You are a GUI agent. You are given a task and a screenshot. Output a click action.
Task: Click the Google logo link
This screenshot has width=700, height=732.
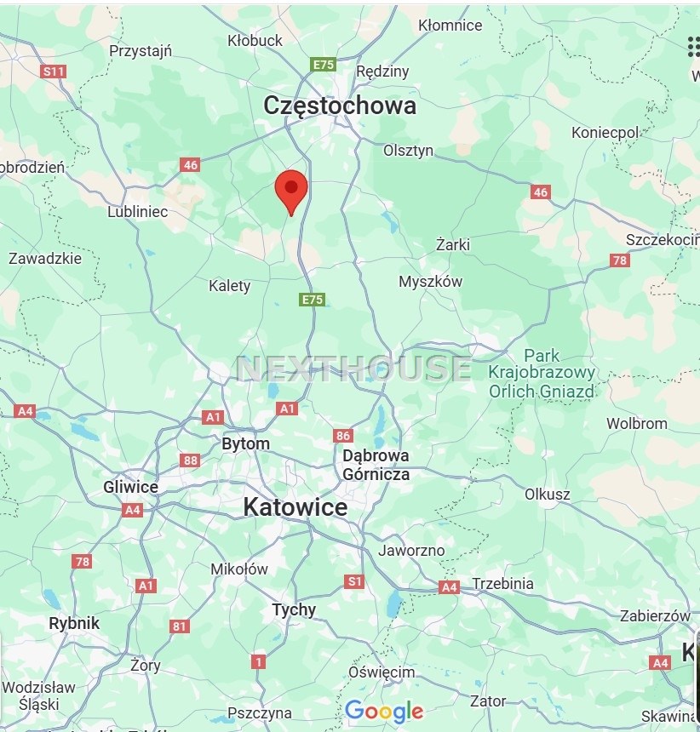(x=384, y=712)
